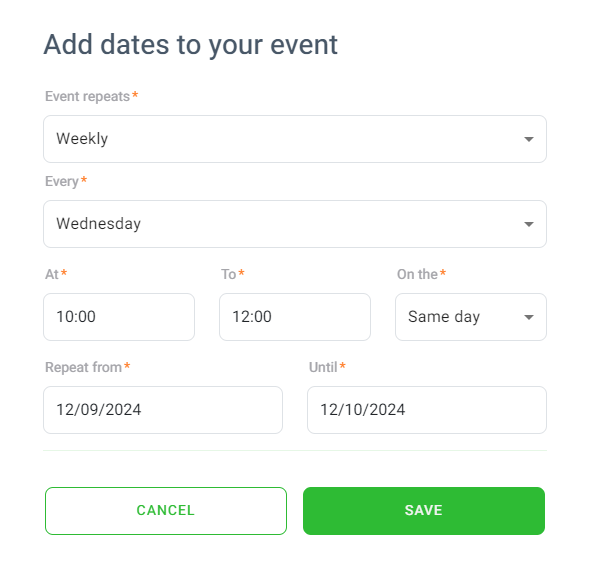The height and width of the screenshot is (563, 593).
Task: Cancel adding dates to the event
Action: tap(166, 511)
